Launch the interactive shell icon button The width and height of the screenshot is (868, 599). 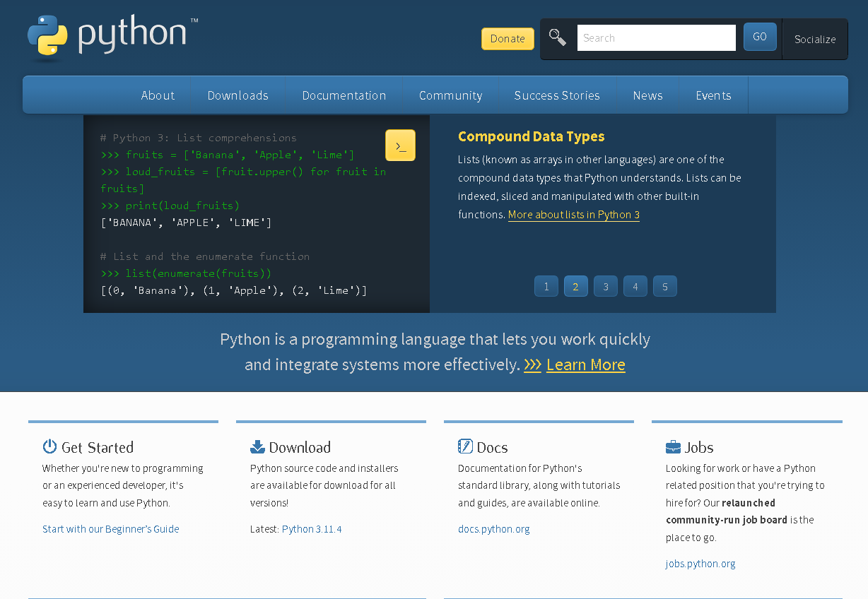(x=400, y=146)
